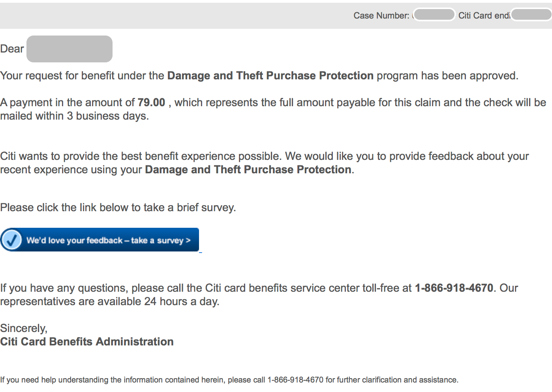The height and width of the screenshot is (392, 552).
Task: Select the bolded toll-free number 1-866-918-4670
Action: pos(454,288)
